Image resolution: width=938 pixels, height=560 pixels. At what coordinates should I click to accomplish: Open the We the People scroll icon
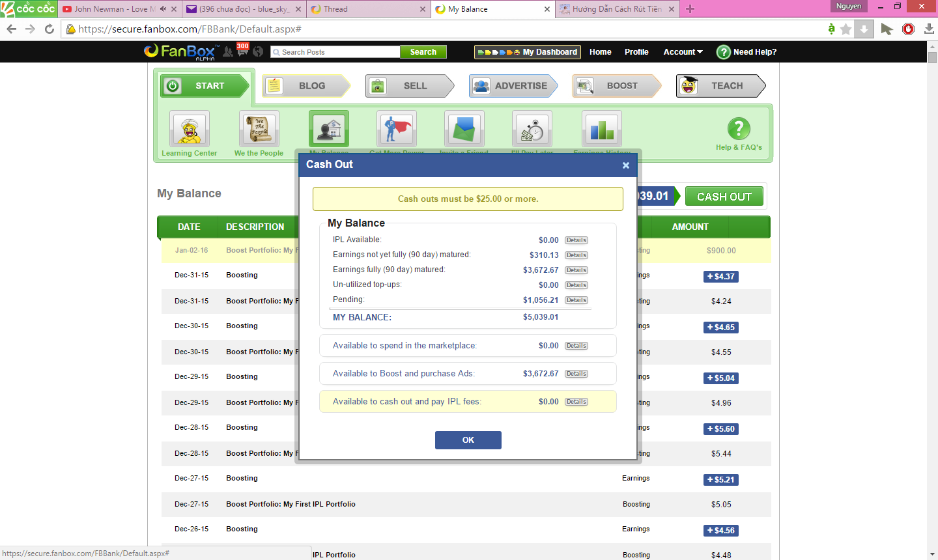coord(259,129)
